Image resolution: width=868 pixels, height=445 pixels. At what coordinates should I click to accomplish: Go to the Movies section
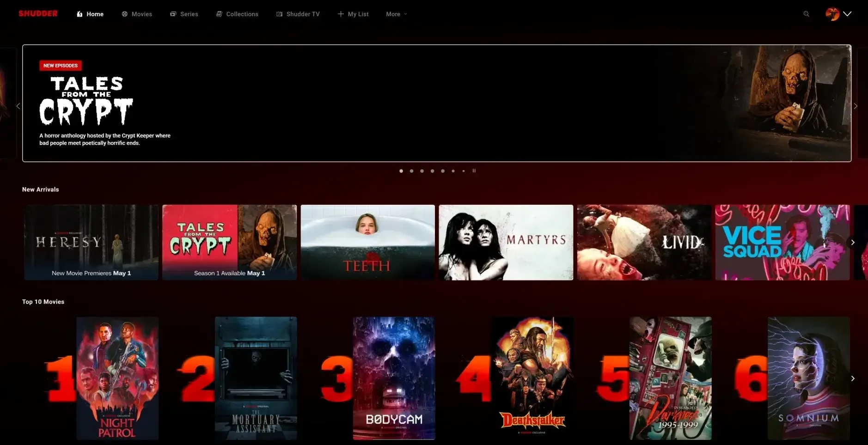pos(137,14)
